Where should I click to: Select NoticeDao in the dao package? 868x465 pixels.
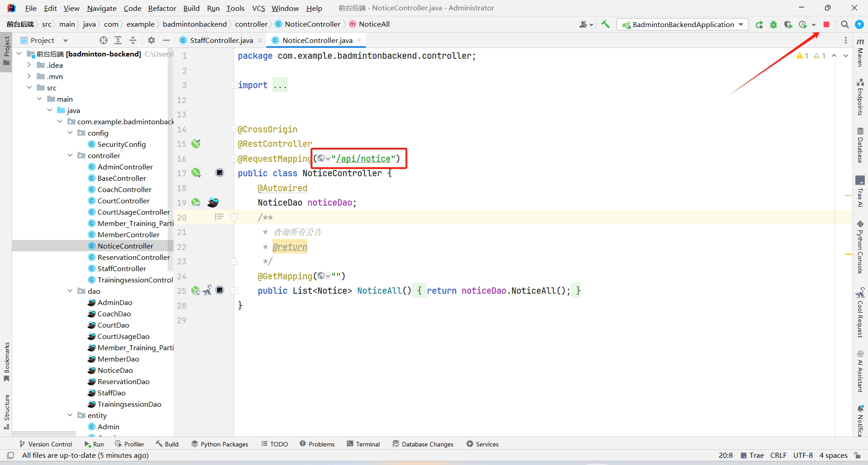(115, 370)
